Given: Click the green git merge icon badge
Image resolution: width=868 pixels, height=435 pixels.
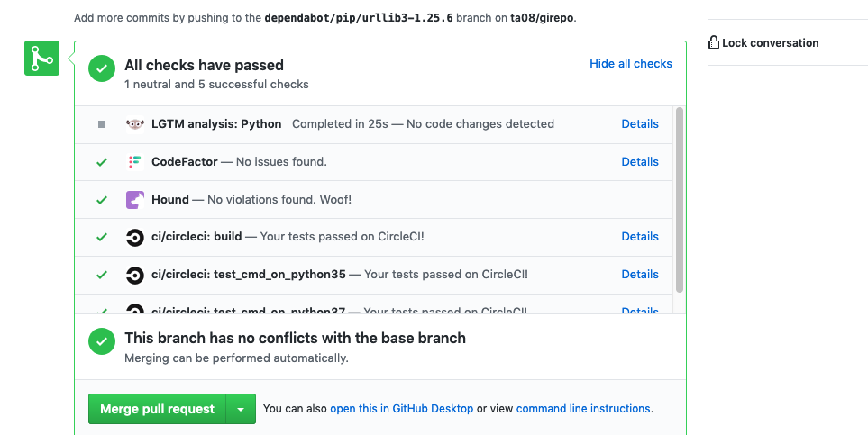Looking at the screenshot, I should pyautogui.click(x=41, y=59).
